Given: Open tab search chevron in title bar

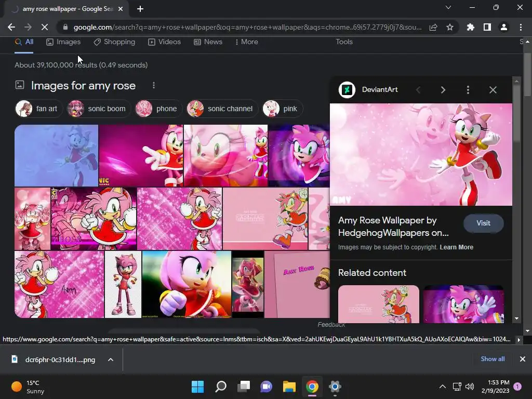Looking at the screenshot, I should pyautogui.click(x=448, y=7).
